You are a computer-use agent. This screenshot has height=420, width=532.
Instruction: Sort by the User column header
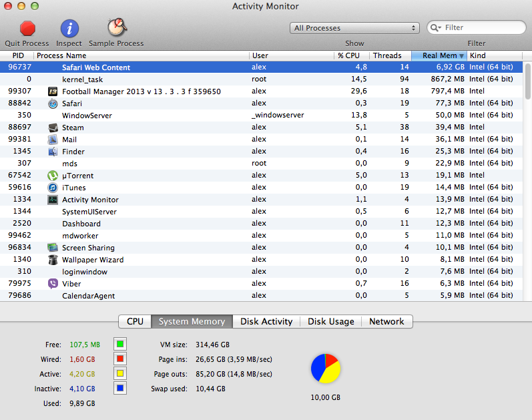coord(292,55)
